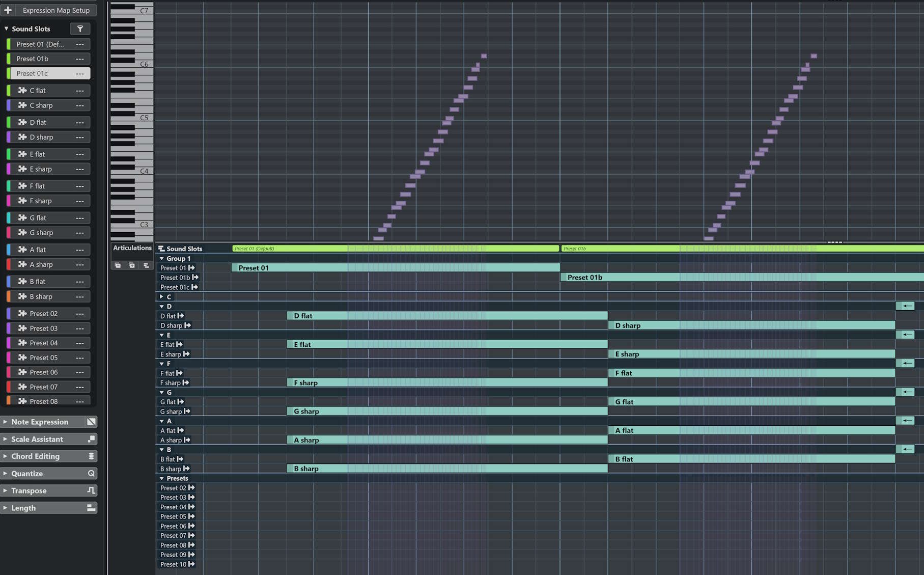Open the --- menu on the C sharp slot
924x575 pixels.
80,105
